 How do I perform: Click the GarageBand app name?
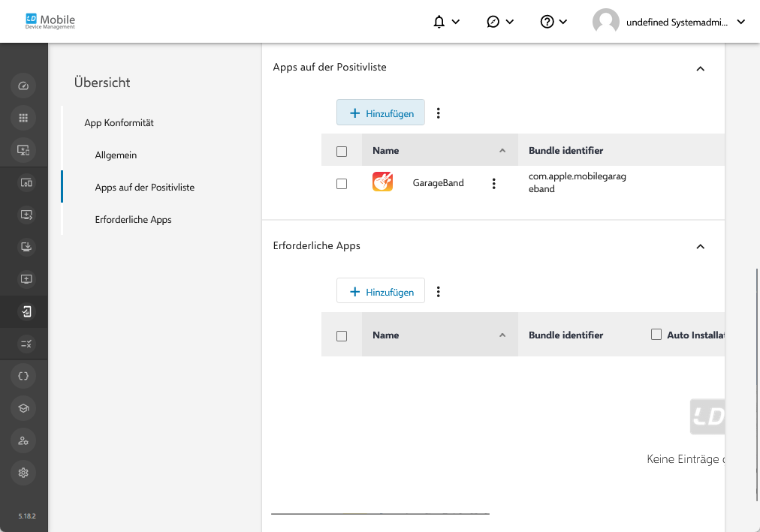click(x=438, y=183)
